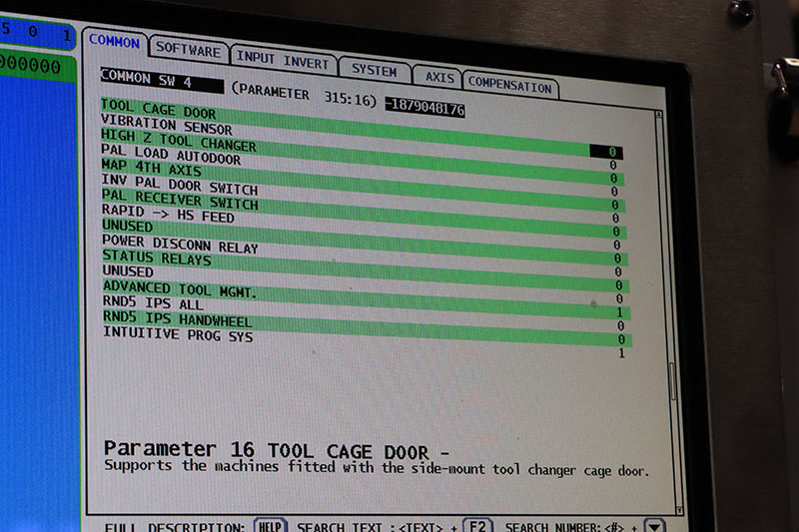
Task: Click the 000000 readout in left panel
Action: tap(31, 66)
